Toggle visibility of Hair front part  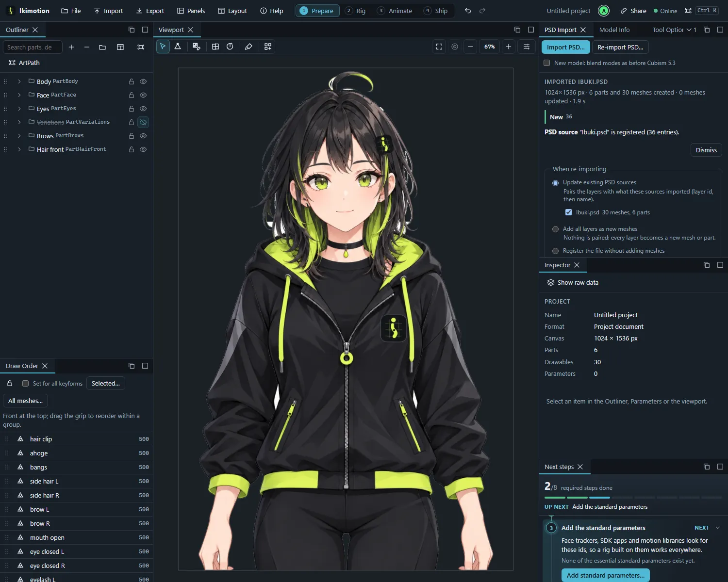point(143,149)
